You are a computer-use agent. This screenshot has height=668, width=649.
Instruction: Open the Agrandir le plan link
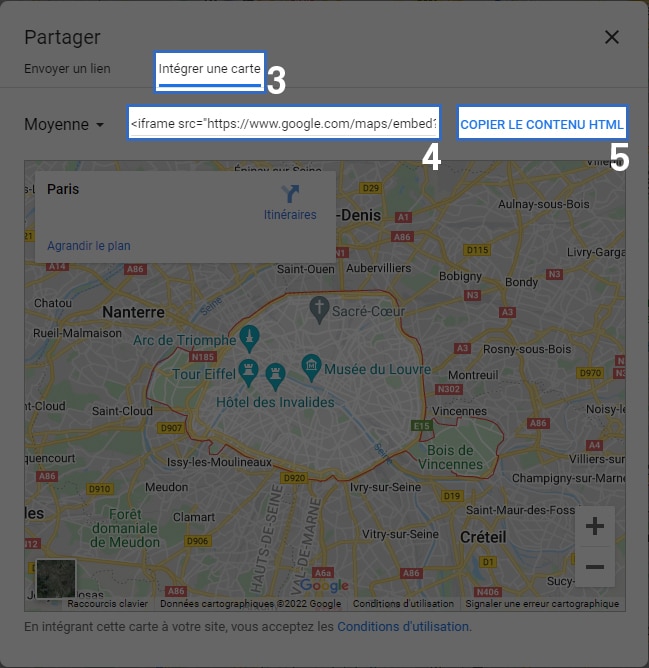coord(89,246)
